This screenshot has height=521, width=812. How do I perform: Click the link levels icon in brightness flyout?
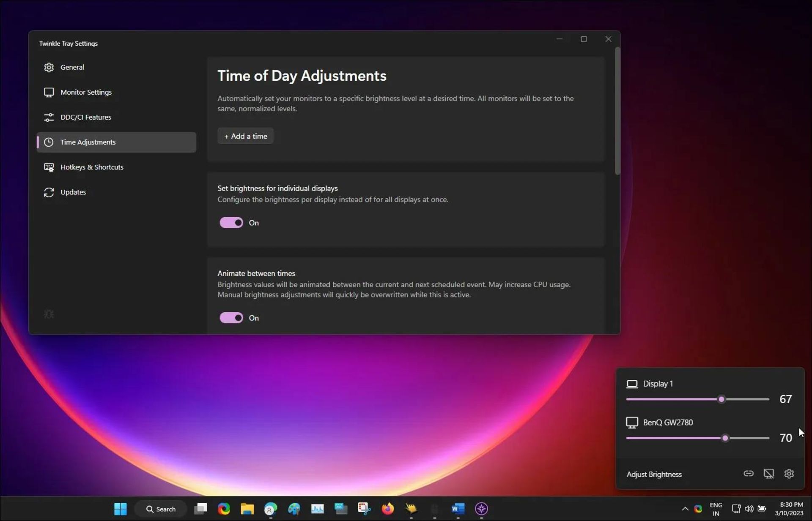tap(748, 474)
